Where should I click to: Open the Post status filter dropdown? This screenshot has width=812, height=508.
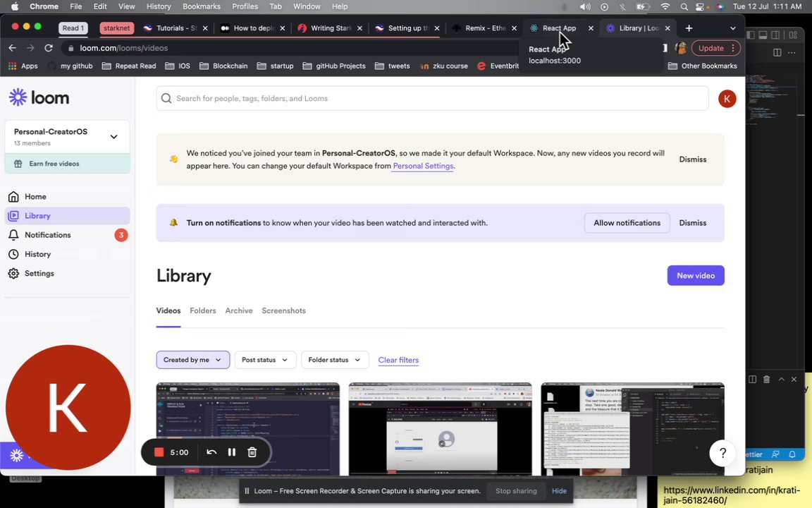pos(264,360)
